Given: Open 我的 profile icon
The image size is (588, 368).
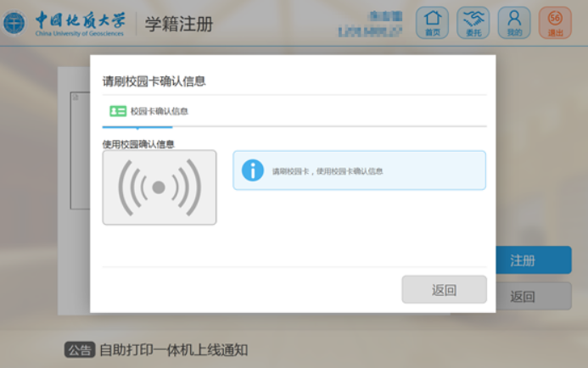Looking at the screenshot, I should 514,22.
